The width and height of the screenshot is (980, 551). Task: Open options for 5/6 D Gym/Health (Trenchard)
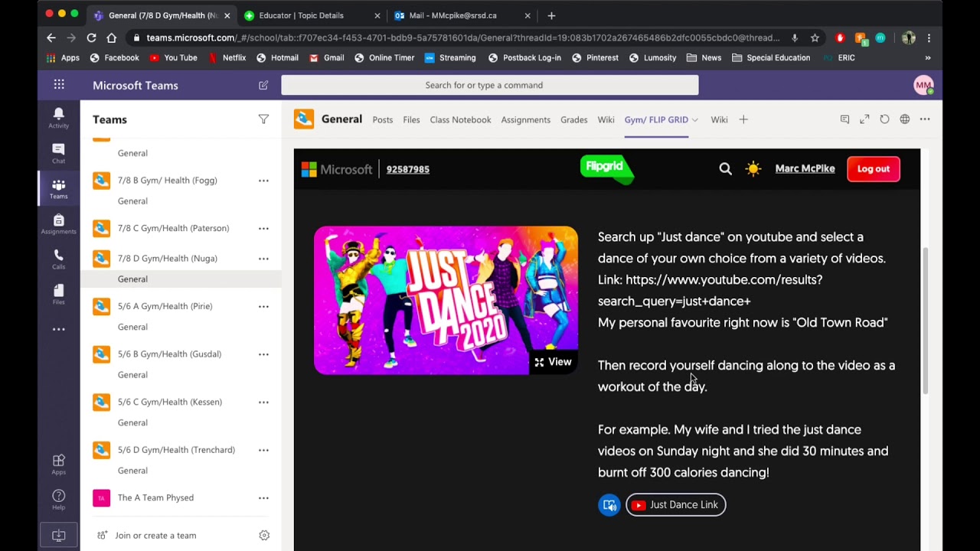263,450
